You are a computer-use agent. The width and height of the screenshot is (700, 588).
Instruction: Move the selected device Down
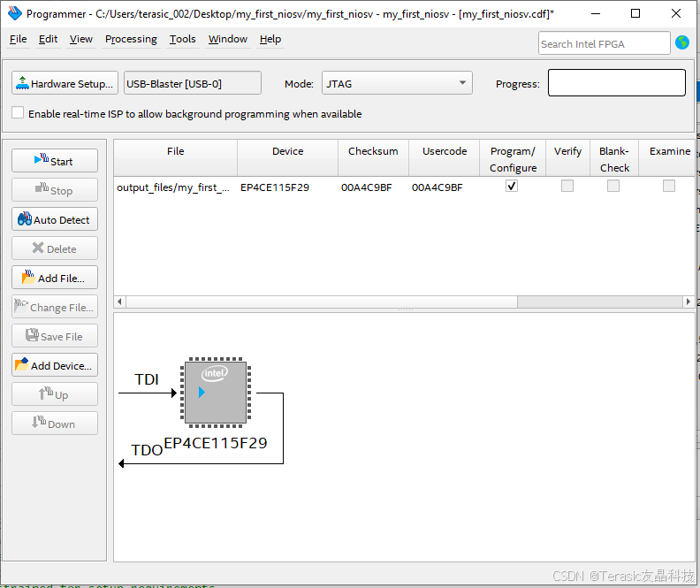55,424
